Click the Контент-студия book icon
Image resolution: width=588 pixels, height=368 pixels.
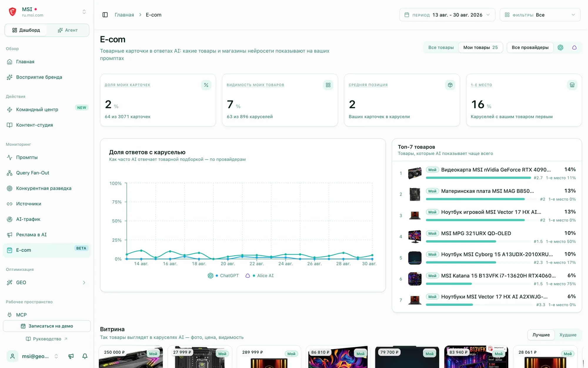tap(10, 125)
